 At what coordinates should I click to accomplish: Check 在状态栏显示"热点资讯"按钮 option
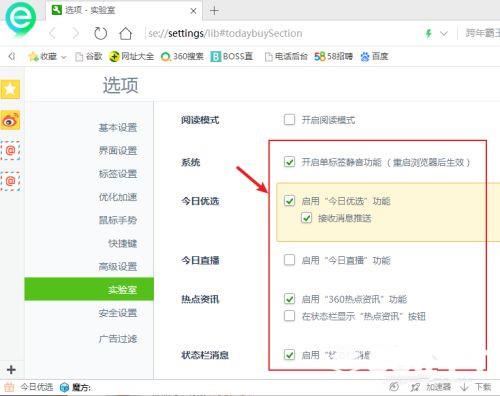[289, 316]
